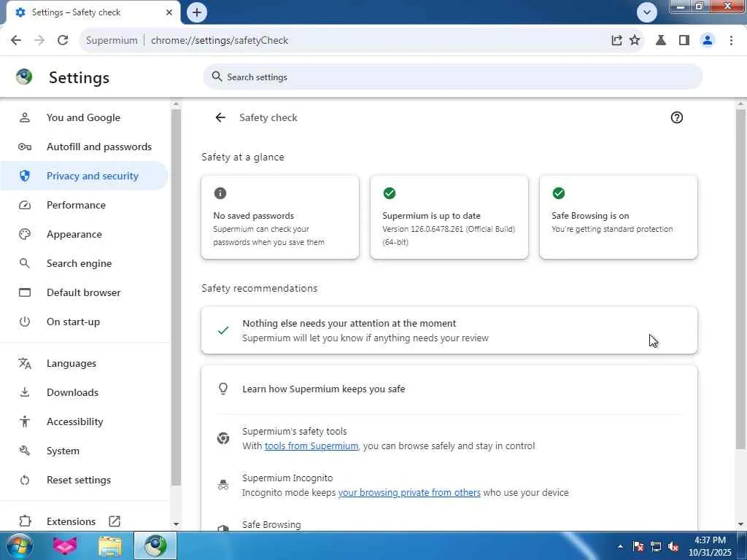Screen dimensions: 747x560
Task: Click main page scrollbar down arrow
Action: click(x=740, y=524)
